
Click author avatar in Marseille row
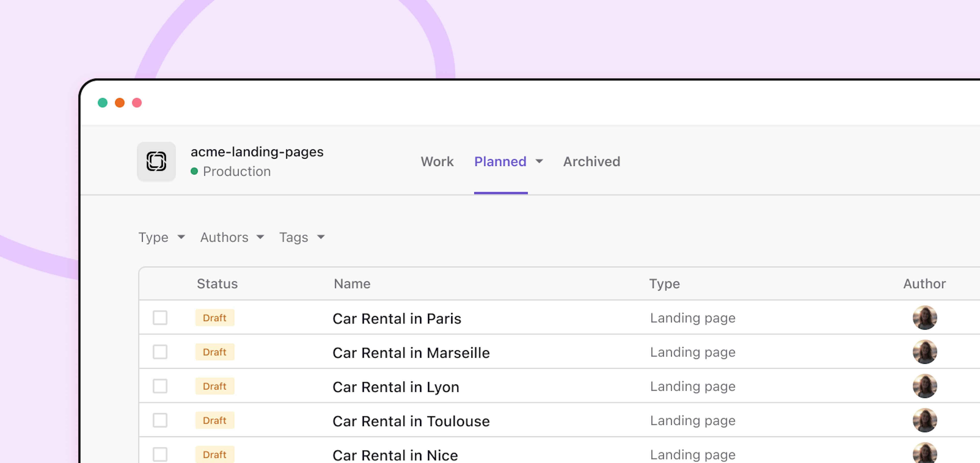924,352
